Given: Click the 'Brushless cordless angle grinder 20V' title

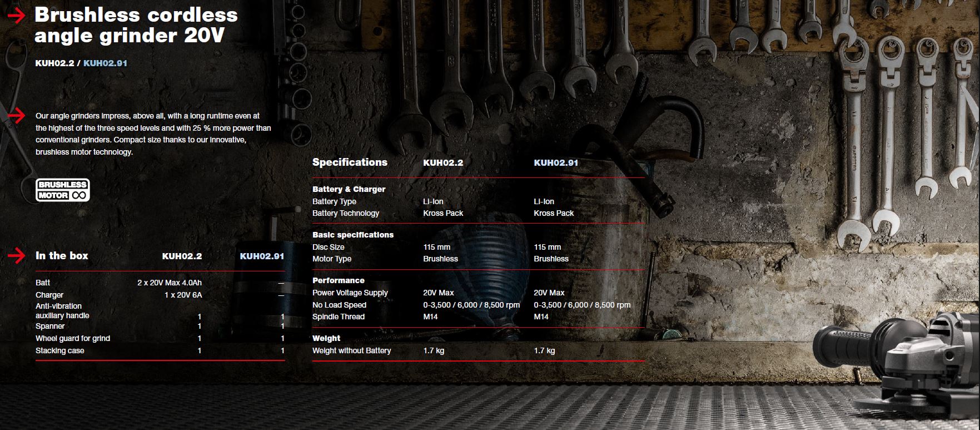Looking at the screenshot, I should (136, 25).
